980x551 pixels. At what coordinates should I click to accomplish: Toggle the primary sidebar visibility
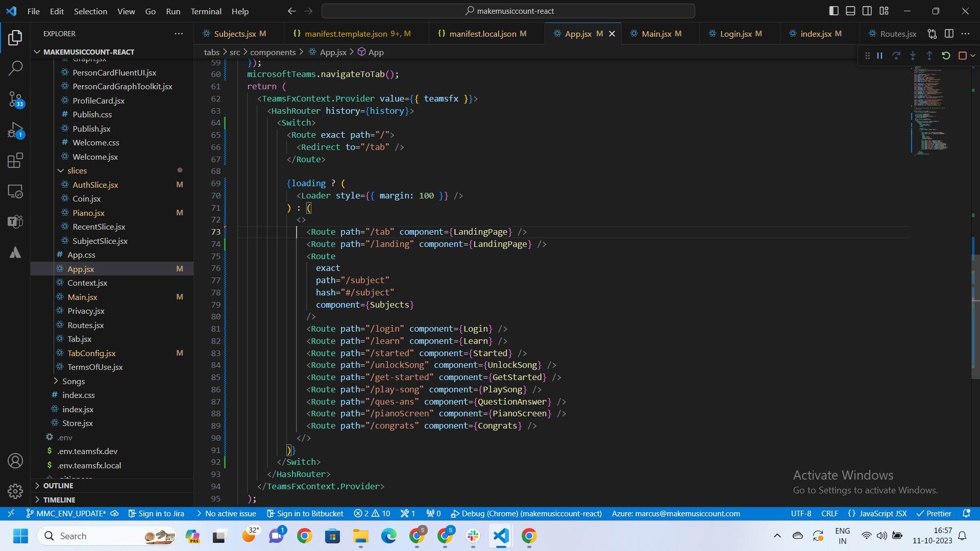834,10
